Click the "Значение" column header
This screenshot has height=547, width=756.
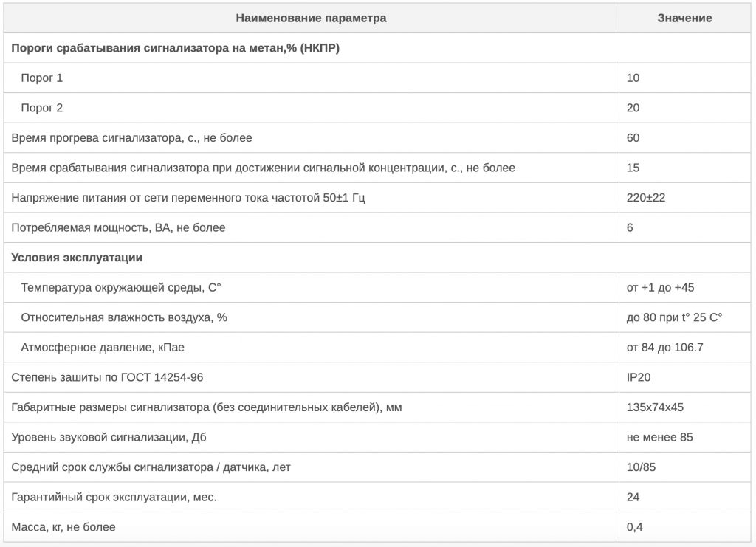pos(684,18)
